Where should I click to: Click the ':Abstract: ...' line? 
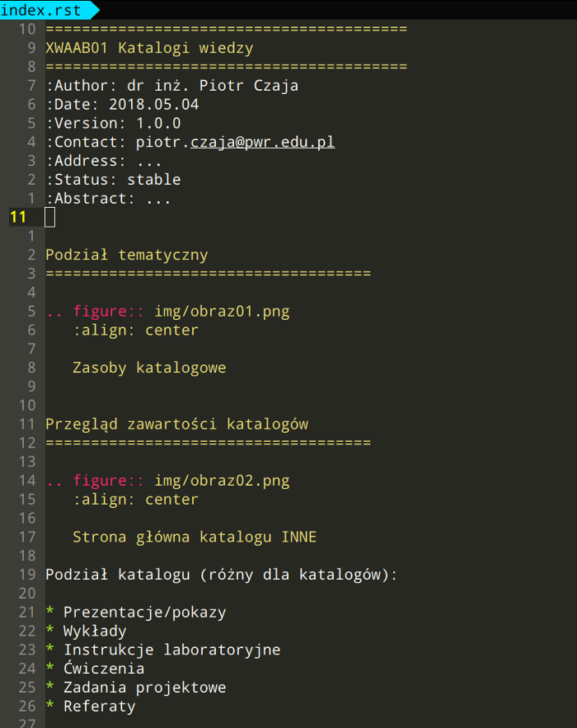coord(108,199)
